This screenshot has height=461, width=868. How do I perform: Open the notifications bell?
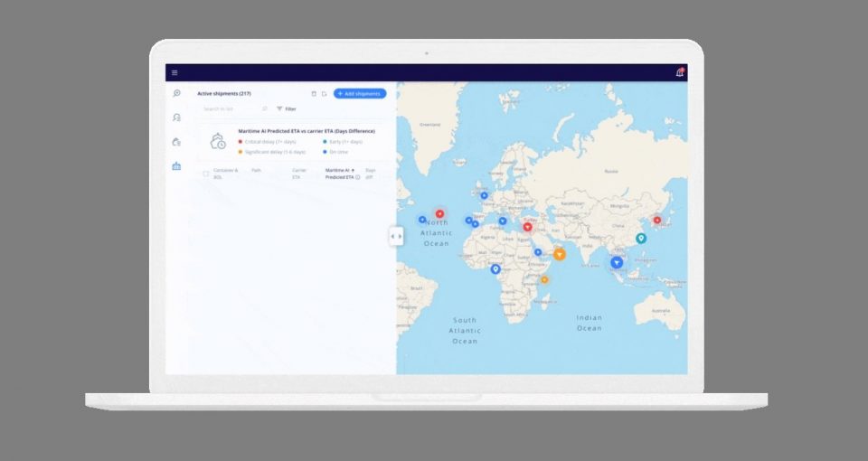679,73
